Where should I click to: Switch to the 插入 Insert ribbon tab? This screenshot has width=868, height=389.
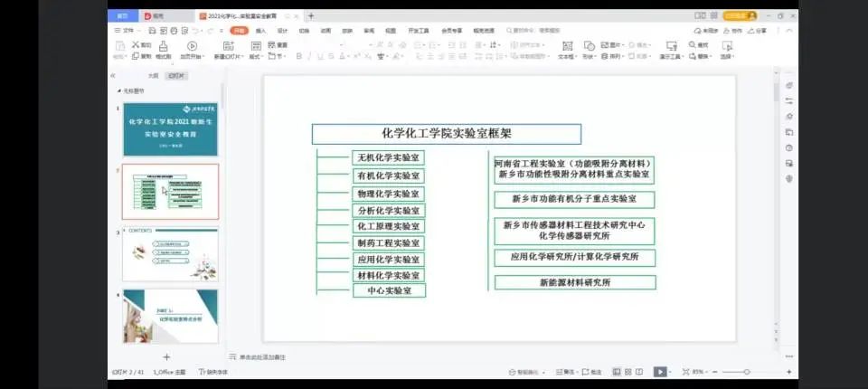(260, 30)
